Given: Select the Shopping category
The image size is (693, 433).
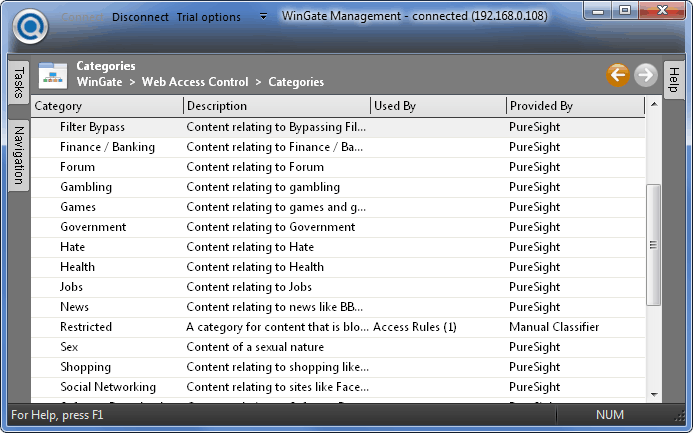Looking at the screenshot, I should (338, 367).
